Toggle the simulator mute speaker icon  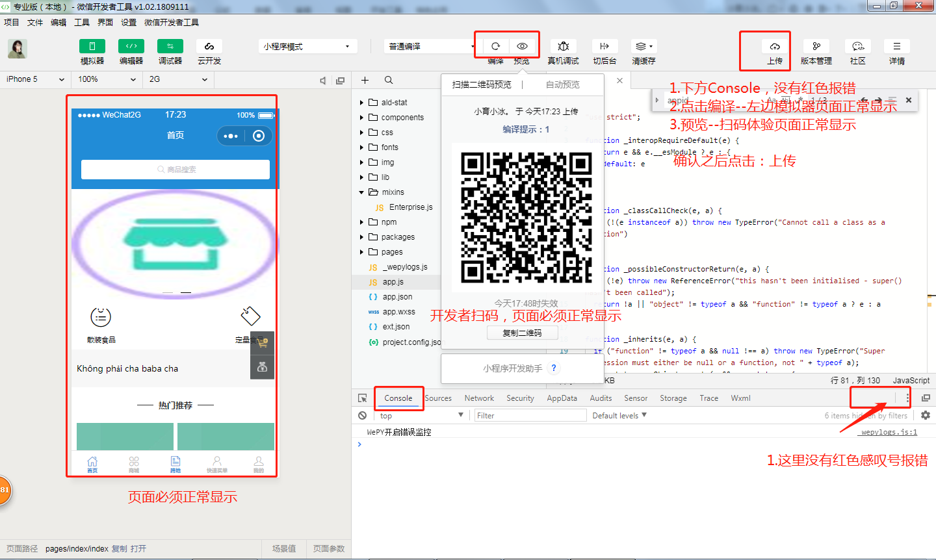click(x=323, y=81)
